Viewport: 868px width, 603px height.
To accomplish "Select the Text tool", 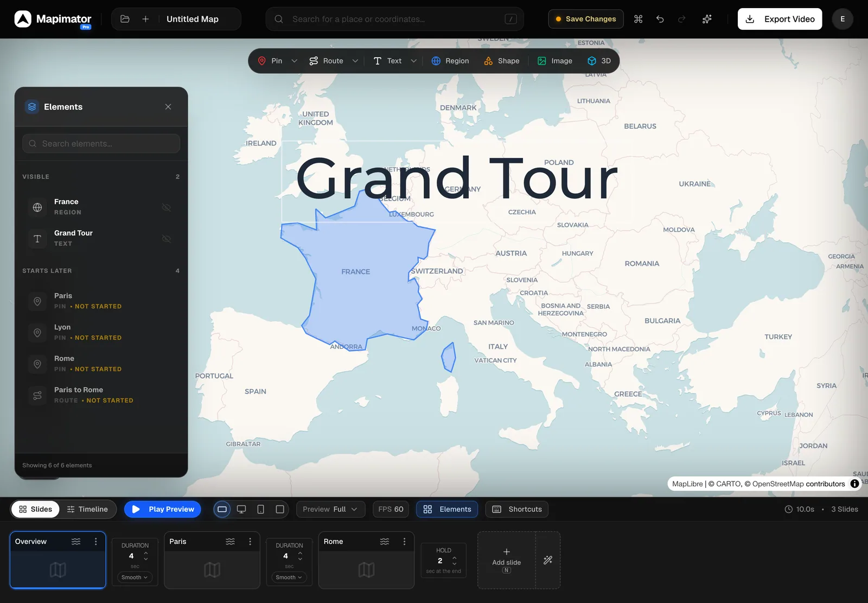I will click(x=387, y=61).
